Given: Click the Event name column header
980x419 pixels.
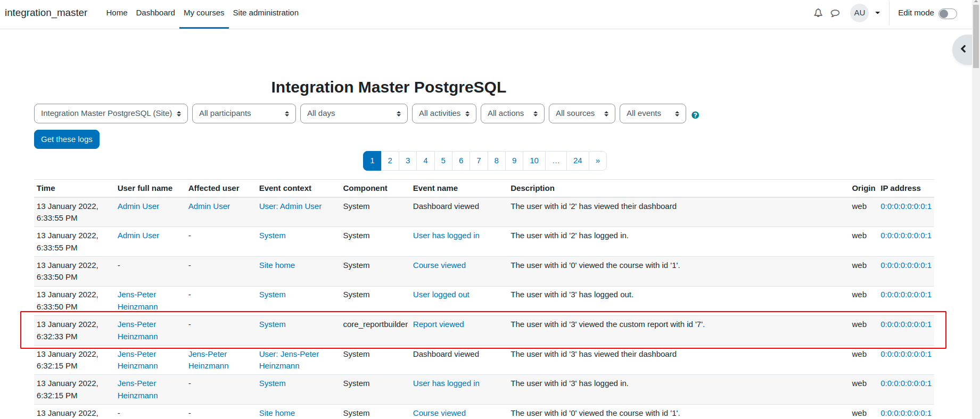Looking at the screenshot, I should click(x=435, y=188).
